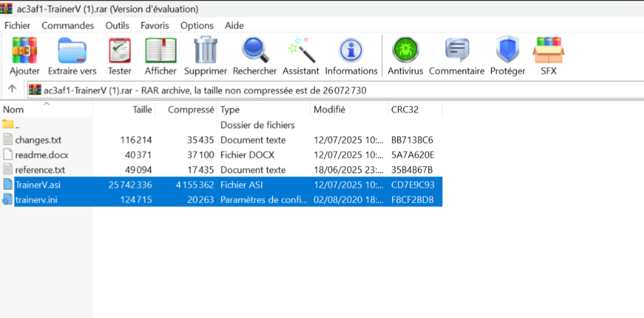644x318 pixels.
Task: Sort files by Taille column header
Action: [x=142, y=110]
